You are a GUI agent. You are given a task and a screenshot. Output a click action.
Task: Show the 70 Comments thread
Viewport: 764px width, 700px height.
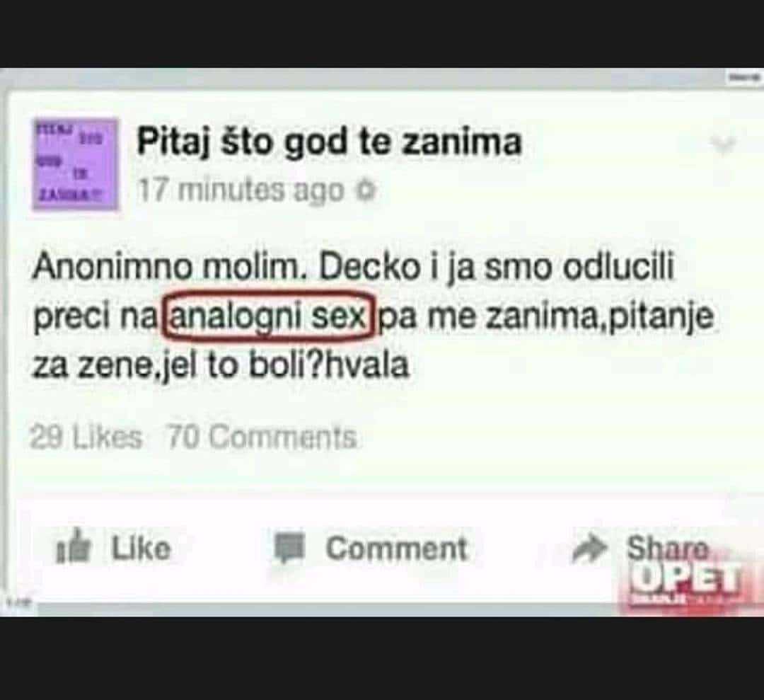click(x=262, y=437)
